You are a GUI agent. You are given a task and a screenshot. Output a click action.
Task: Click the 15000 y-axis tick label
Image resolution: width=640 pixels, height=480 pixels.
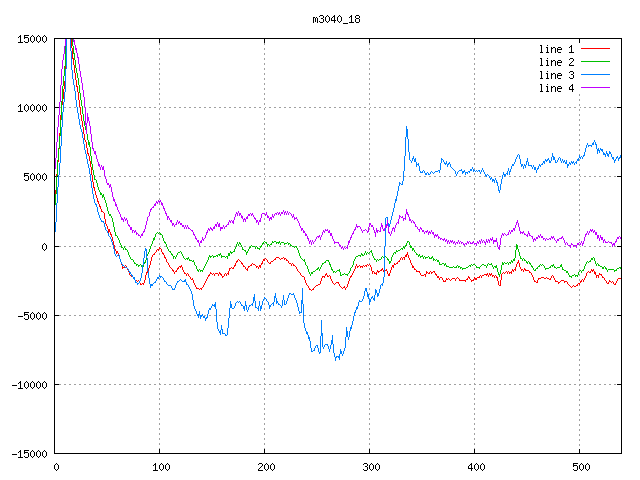[x=32, y=39]
